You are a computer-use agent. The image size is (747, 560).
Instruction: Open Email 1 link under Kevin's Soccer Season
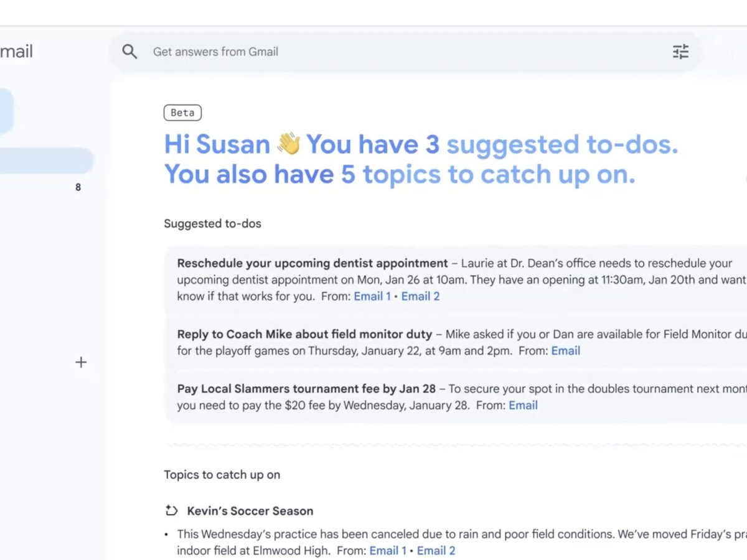388,551
